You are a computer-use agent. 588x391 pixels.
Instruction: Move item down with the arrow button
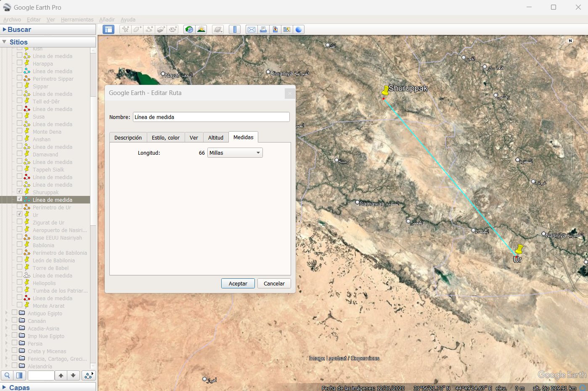click(73, 375)
